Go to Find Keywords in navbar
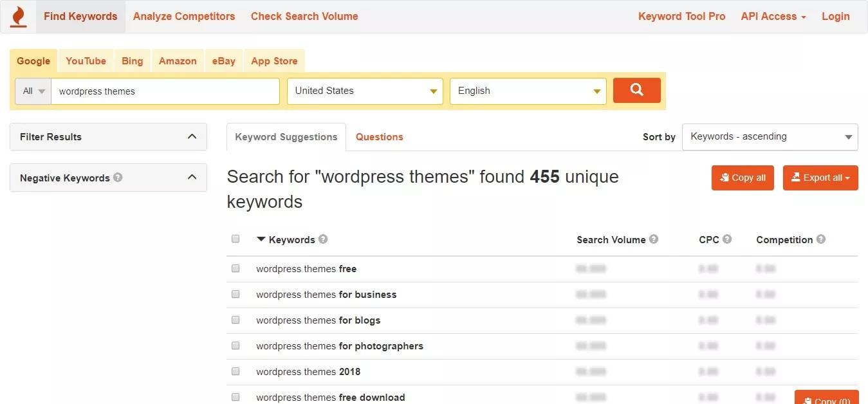The image size is (868, 404). coord(80,17)
